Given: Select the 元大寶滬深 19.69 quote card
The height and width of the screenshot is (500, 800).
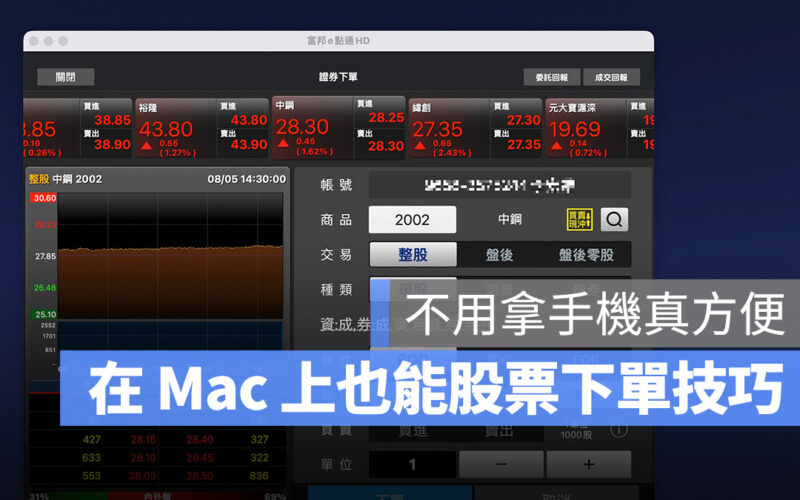Looking at the screenshot, I should (x=600, y=128).
